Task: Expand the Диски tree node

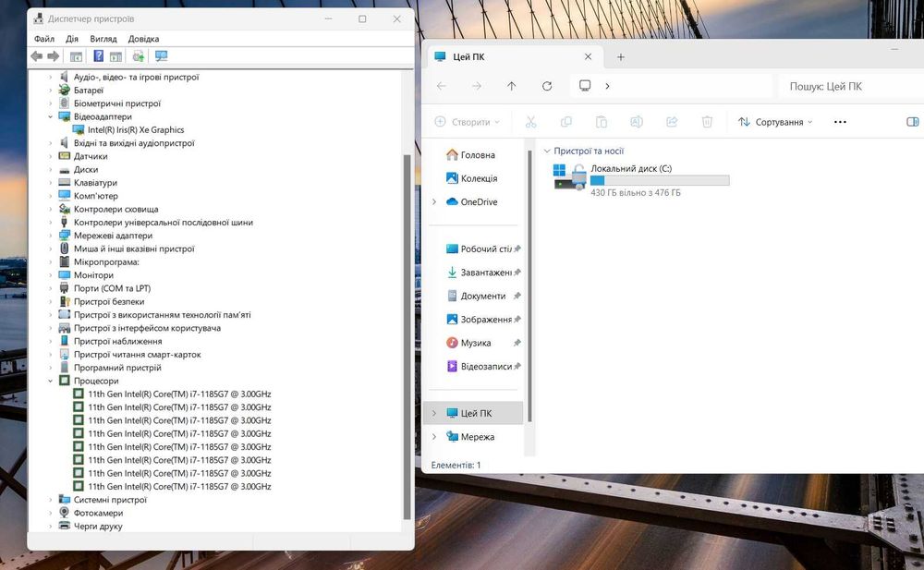Action: tap(51, 170)
